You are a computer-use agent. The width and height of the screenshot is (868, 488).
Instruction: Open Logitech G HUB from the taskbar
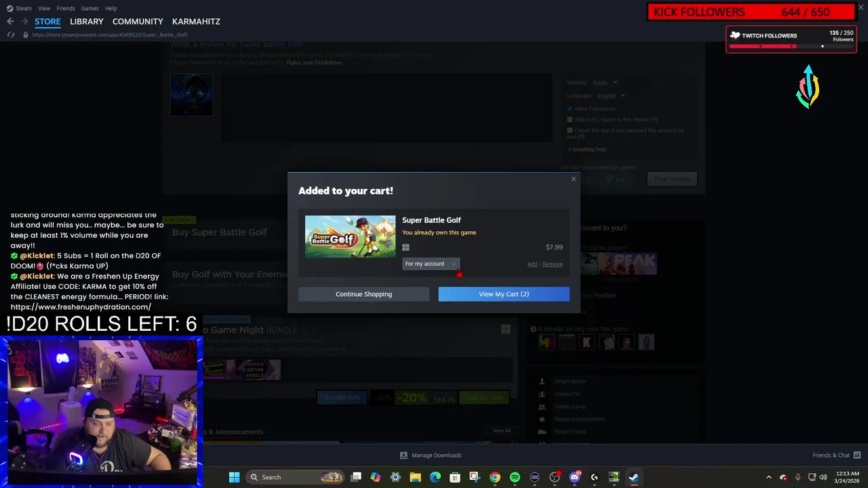(x=594, y=477)
